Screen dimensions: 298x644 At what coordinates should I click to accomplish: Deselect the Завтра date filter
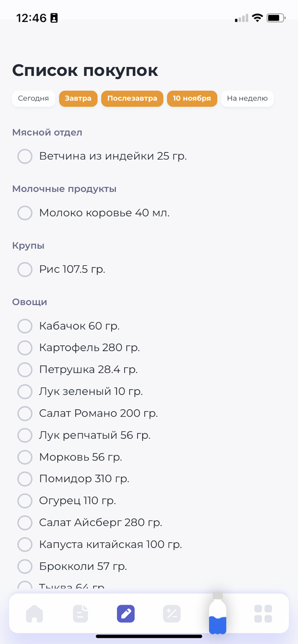(78, 98)
